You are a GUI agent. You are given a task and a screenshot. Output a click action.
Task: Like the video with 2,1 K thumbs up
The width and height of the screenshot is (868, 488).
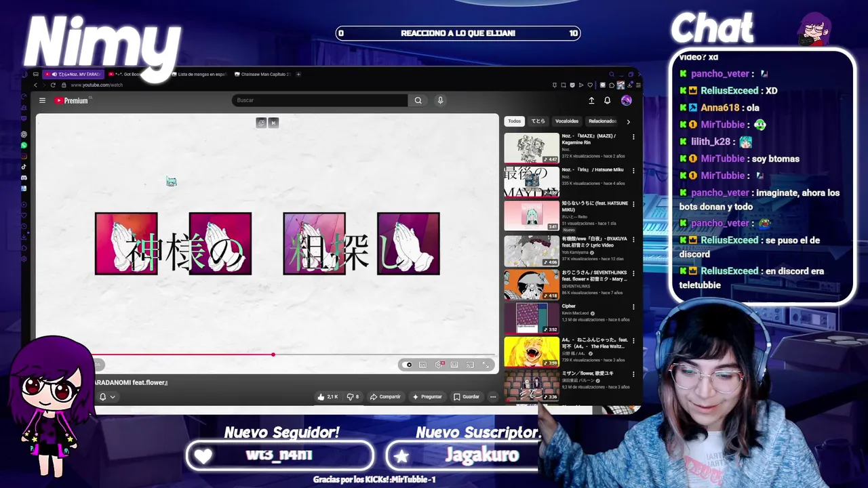pyautogui.click(x=328, y=396)
